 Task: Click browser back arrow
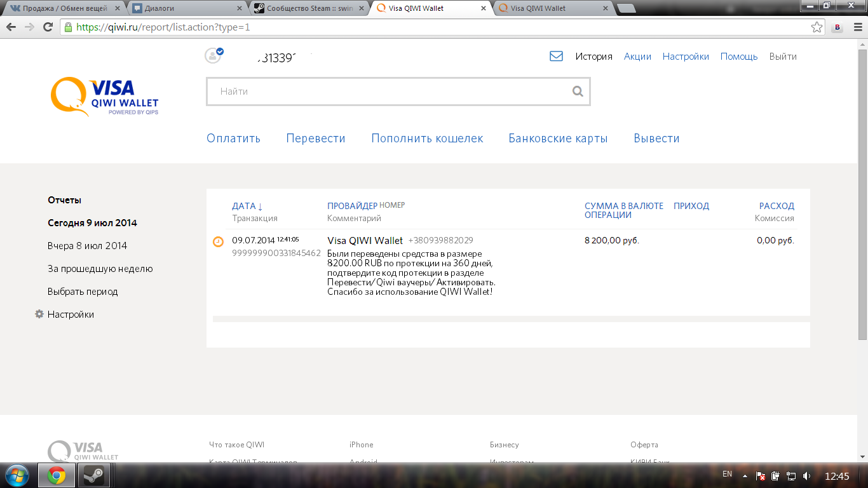pos(11,27)
